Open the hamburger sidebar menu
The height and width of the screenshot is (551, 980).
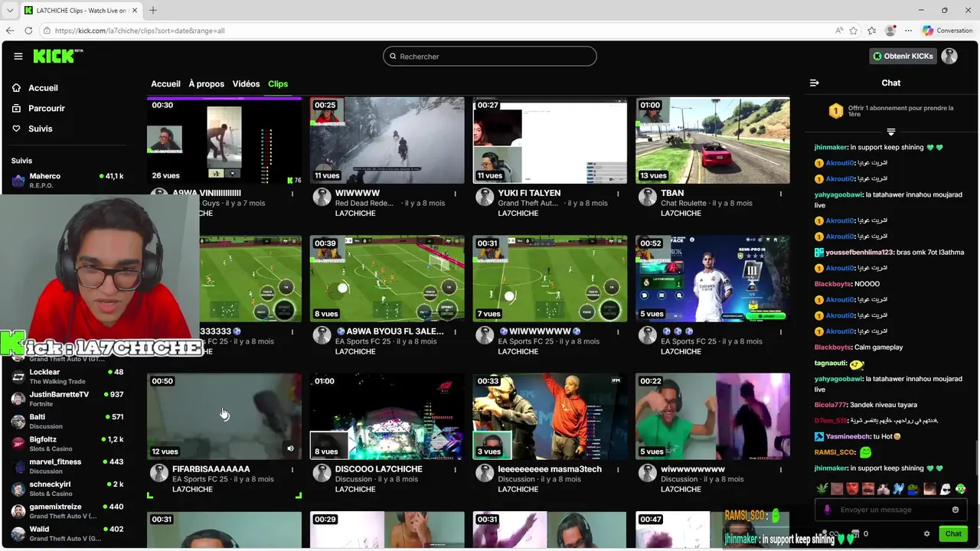pos(18,56)
